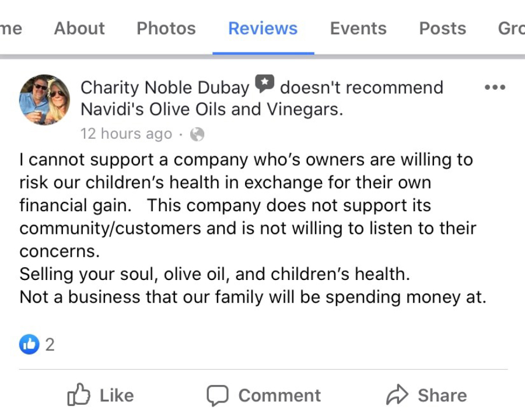
Task: Switch to the Photos tab
Action: 166,28
